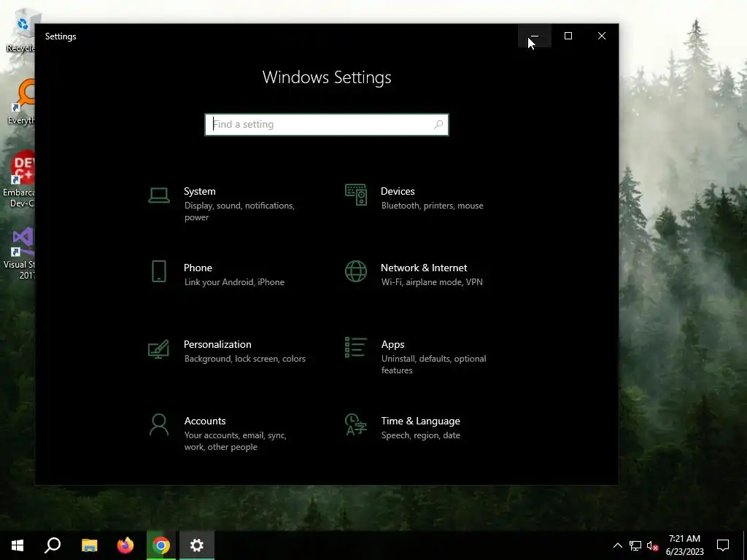Select the Visual Studio 2017 desktop shortcut

pyautogui.click(x=20, y=253)
